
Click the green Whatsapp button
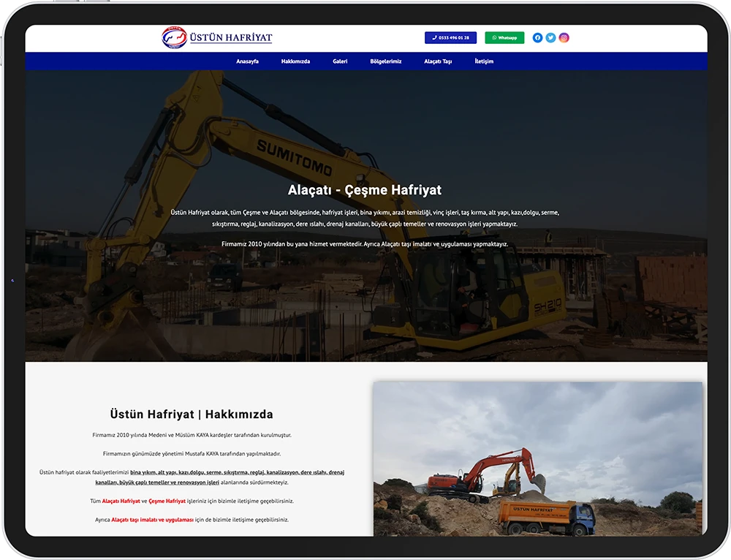click(x=504, y=37)
